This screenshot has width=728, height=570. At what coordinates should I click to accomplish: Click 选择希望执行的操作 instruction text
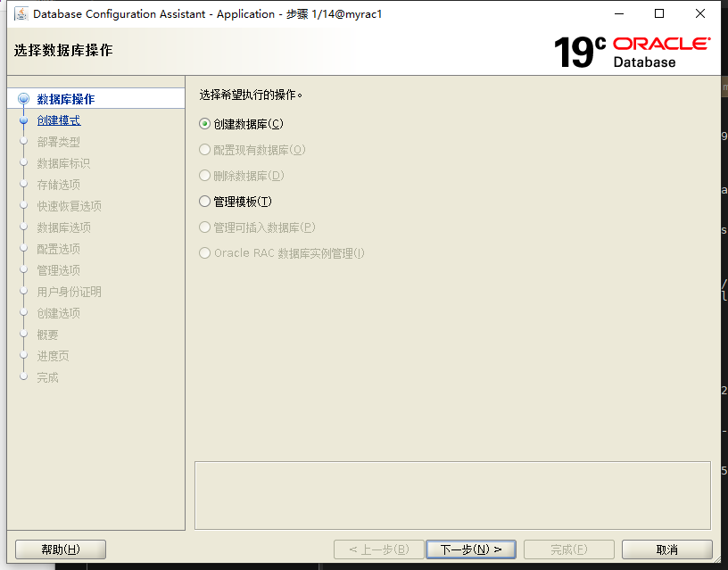click(251, 95)
